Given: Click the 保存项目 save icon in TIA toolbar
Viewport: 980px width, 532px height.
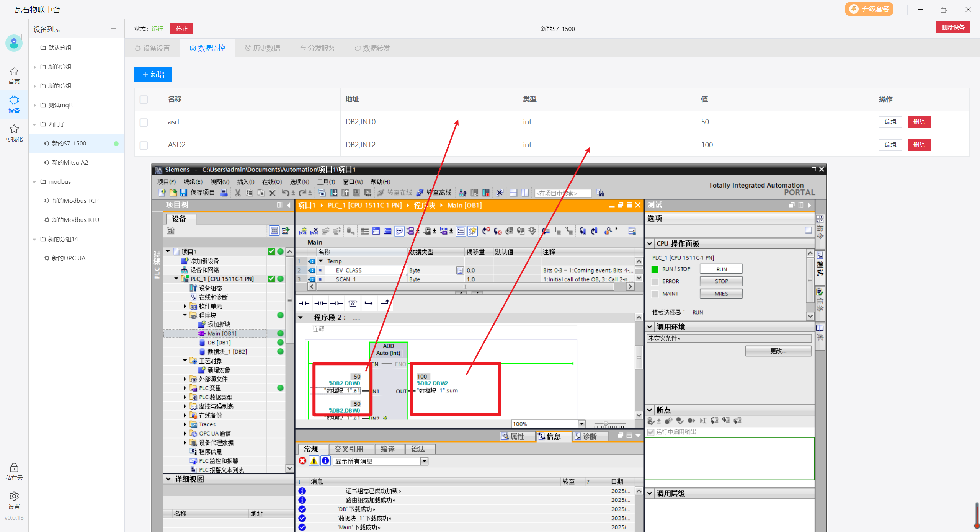Looking at the screenshot, I should (183, 193).
